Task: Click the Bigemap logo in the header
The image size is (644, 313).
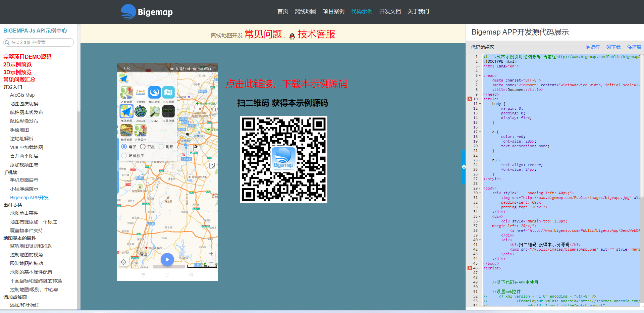Action: click(147, 12)
